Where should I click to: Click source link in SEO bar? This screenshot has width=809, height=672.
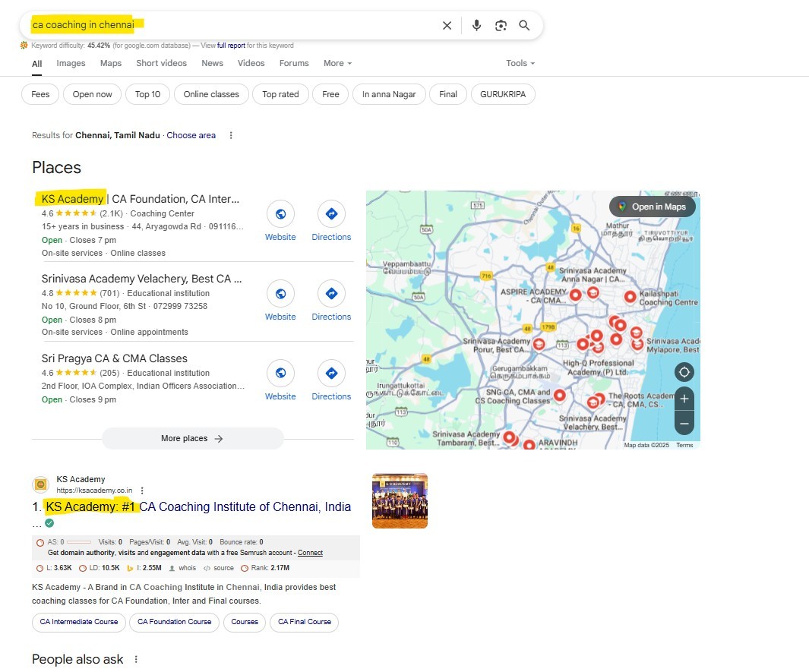tap(219, 568)
